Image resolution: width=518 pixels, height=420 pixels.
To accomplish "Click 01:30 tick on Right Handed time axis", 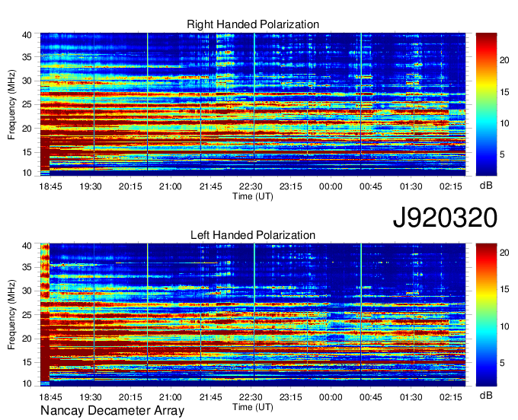I will click(x=411, y=186).
